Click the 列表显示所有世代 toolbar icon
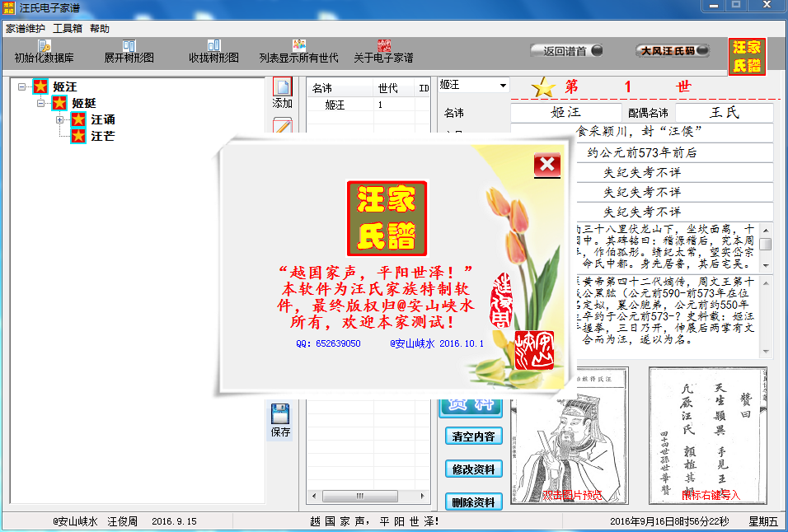This screenshot has height=532, width=788. [x=298, y=46]
